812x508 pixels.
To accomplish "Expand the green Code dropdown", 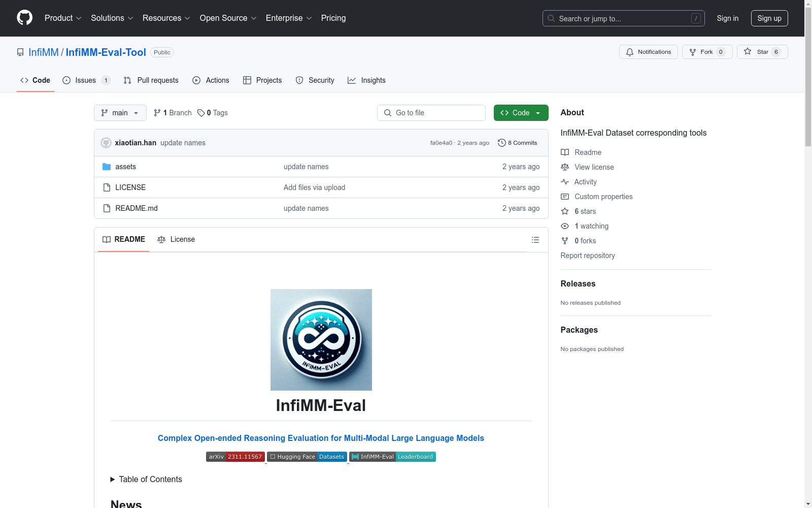I will pos(521,113).
